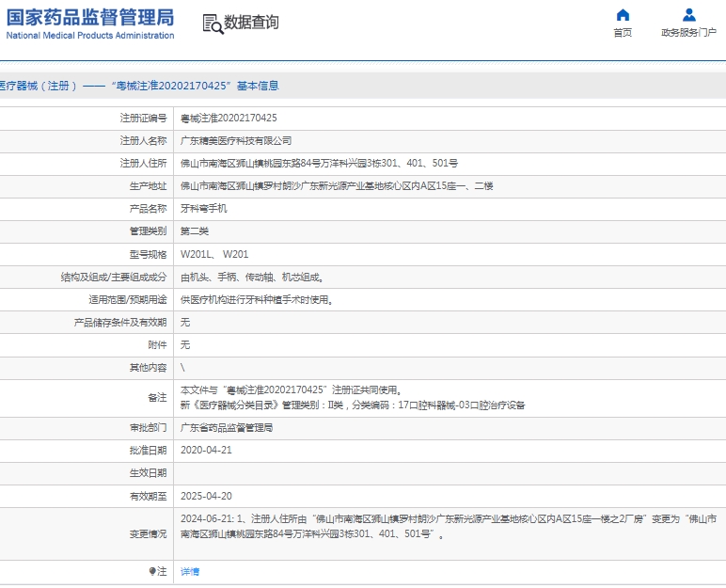
Task: Select 无 in the 产品储存条件及有效期 row
Action: 185,323
